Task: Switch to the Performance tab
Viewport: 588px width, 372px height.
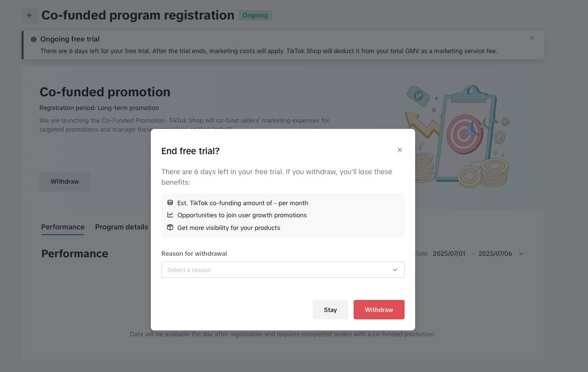Action: (x=63, y=227)
